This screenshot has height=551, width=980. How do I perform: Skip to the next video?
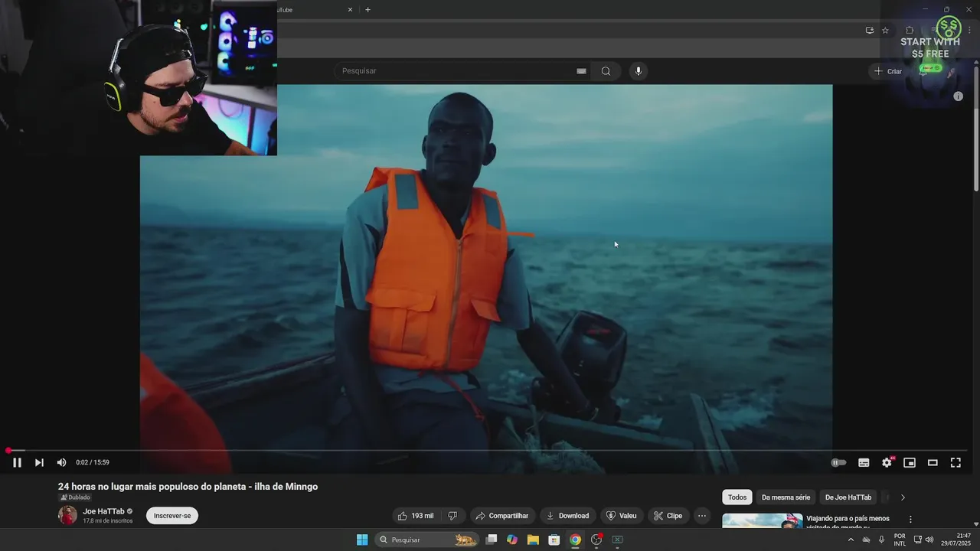(39, 462)
